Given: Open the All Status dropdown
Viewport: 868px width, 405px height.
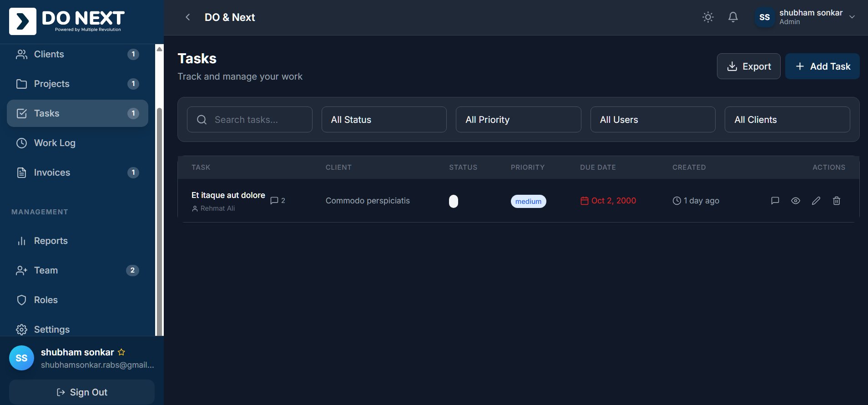Looking at the screenshot, I should click(384, 120).
